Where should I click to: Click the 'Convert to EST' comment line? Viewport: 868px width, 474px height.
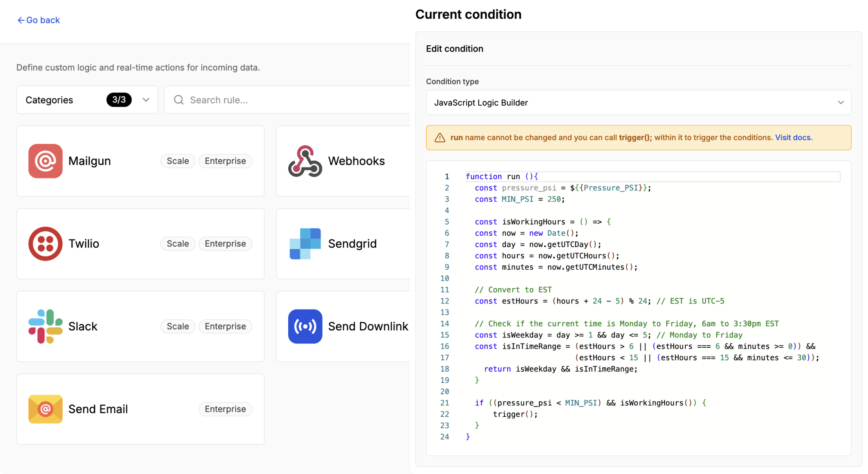(513, 290)
